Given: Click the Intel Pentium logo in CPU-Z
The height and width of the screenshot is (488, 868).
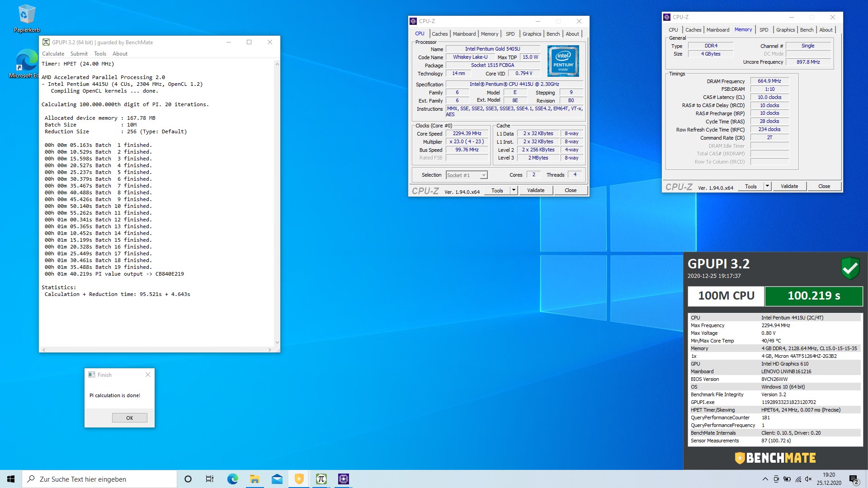Looking at the screenshot, I should (563, 61).
